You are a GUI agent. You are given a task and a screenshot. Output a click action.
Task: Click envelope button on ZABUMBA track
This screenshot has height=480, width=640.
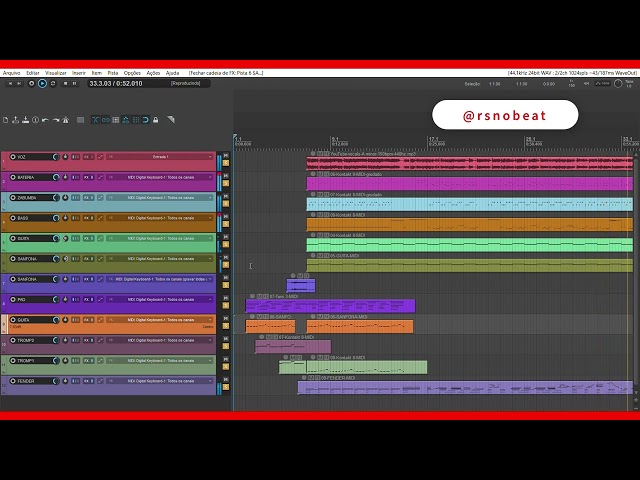(100, 198)
